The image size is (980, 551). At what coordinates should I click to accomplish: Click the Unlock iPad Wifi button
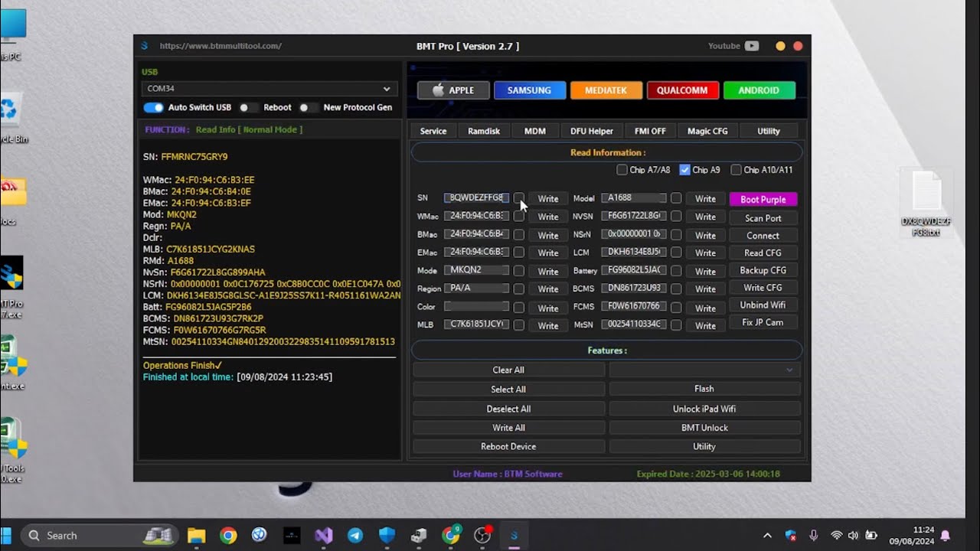pos(704,409)
